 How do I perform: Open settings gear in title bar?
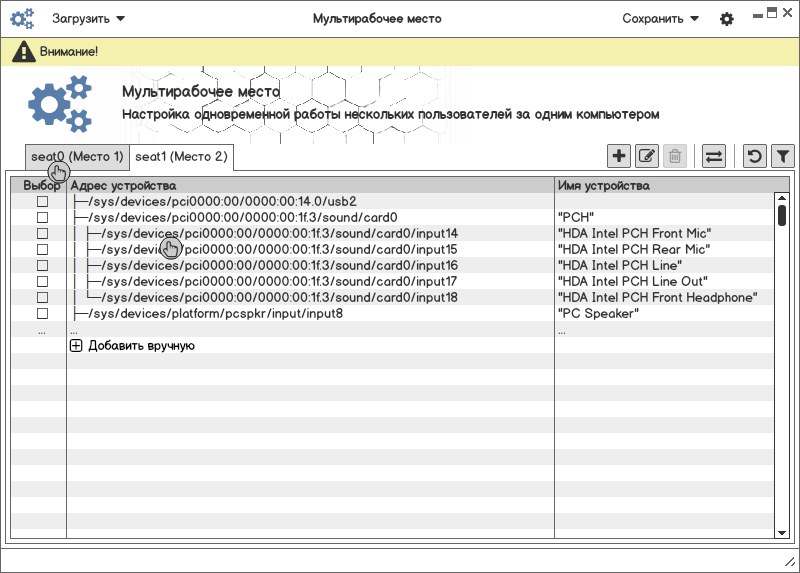[x=727, y=19]
